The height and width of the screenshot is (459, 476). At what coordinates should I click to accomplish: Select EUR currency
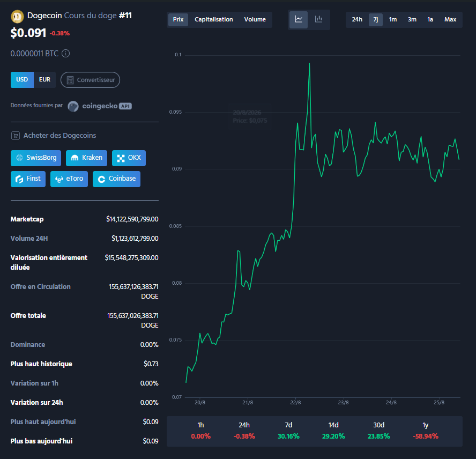(44, 80)
